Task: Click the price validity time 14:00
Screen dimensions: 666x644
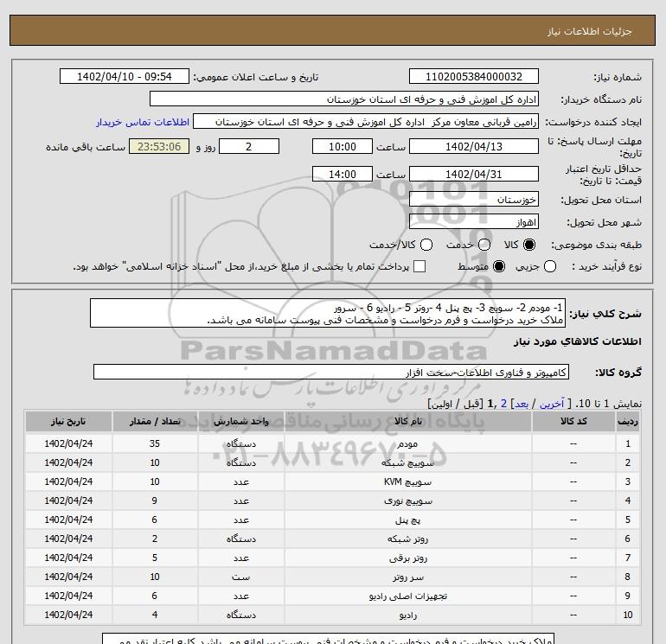Action: tap(343, 175)
